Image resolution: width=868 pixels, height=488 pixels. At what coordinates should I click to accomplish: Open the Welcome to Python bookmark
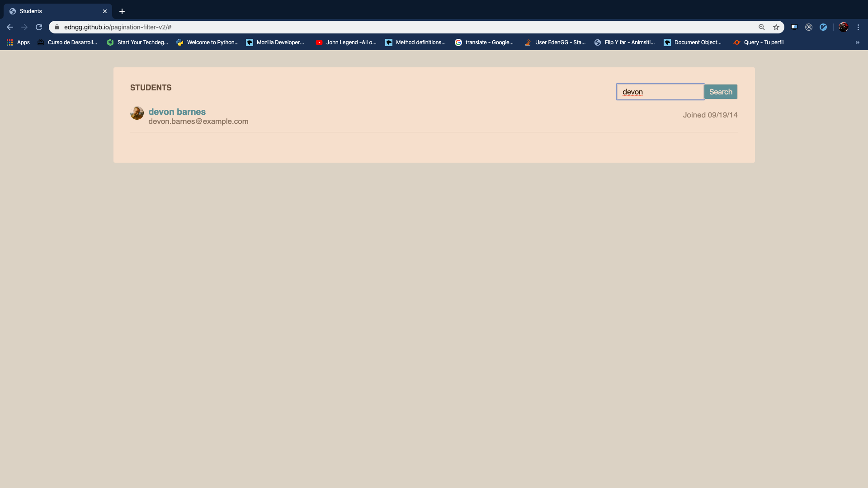[208, 42]
